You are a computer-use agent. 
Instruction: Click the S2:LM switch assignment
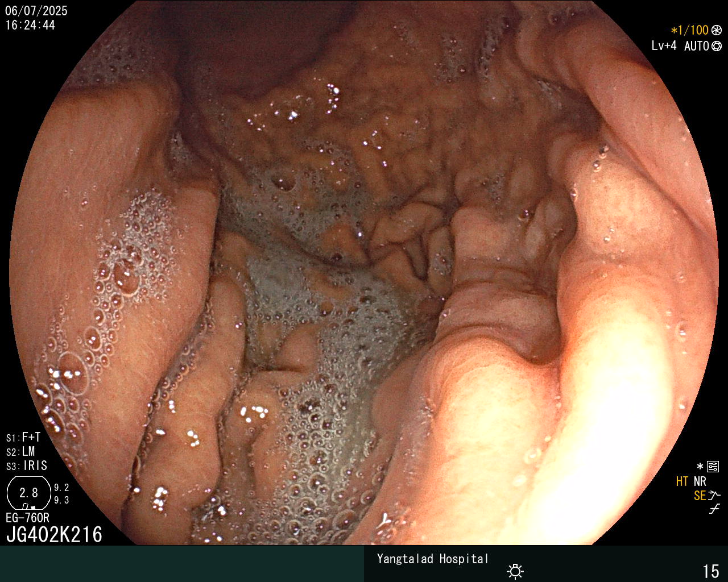pyautogui.click(x=20, y=452)
